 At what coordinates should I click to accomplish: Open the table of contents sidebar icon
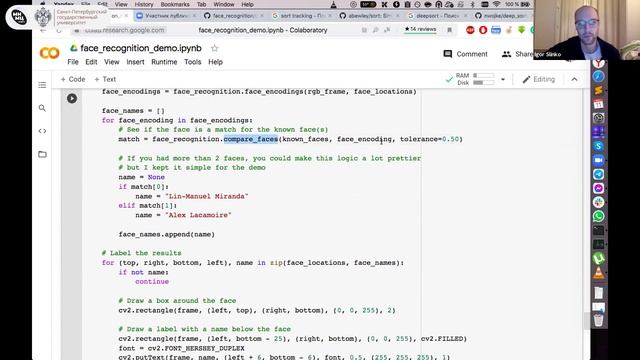coord(42,85)
